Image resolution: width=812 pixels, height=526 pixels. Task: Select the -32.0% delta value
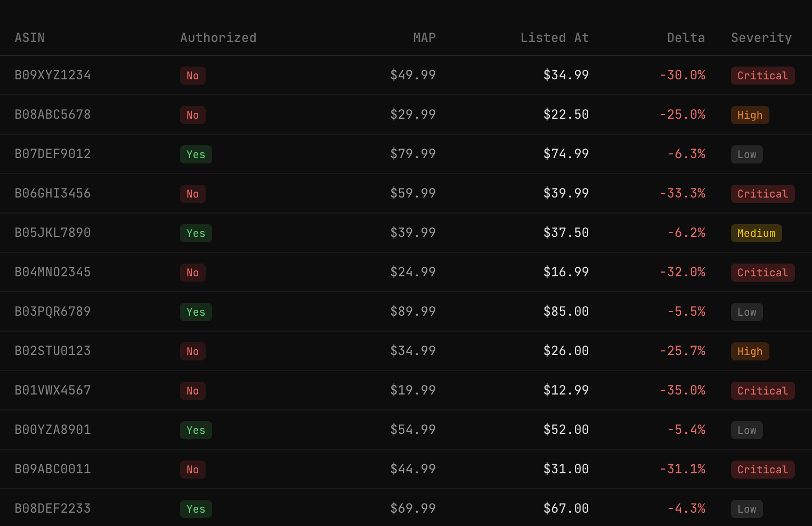coord(682,272)
